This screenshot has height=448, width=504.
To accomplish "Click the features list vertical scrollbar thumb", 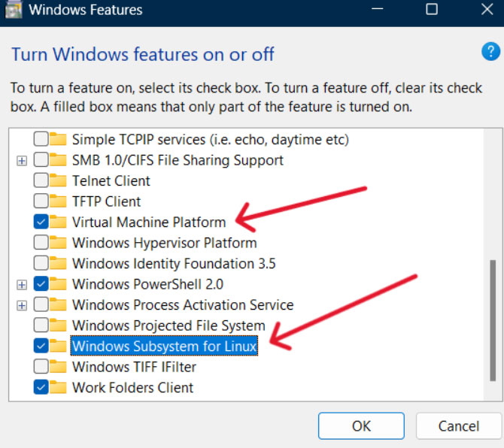I will coord(493,320).
